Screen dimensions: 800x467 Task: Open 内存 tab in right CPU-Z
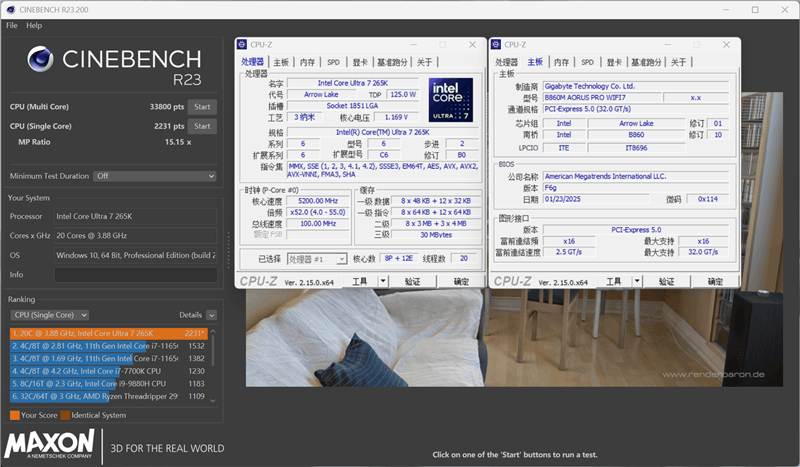coord(561,62)
